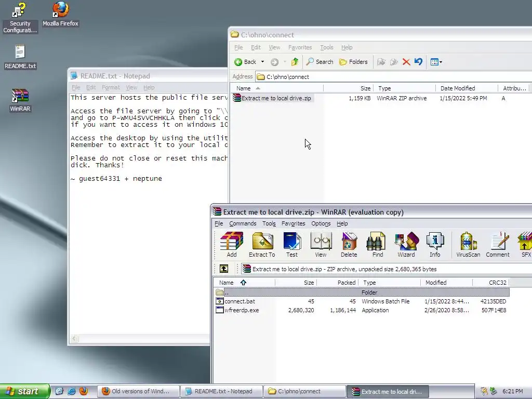Click WinRAR archive path field
532x399 pixels.
click(387, 269)
